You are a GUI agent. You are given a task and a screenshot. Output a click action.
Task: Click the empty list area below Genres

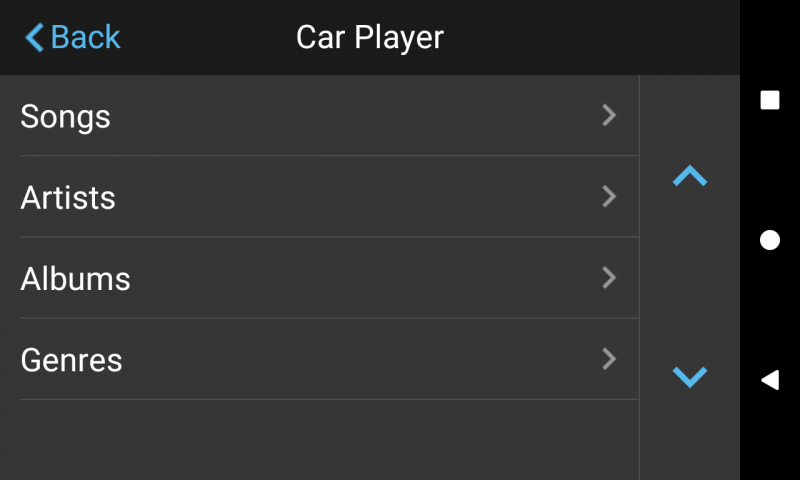point(330,440)
